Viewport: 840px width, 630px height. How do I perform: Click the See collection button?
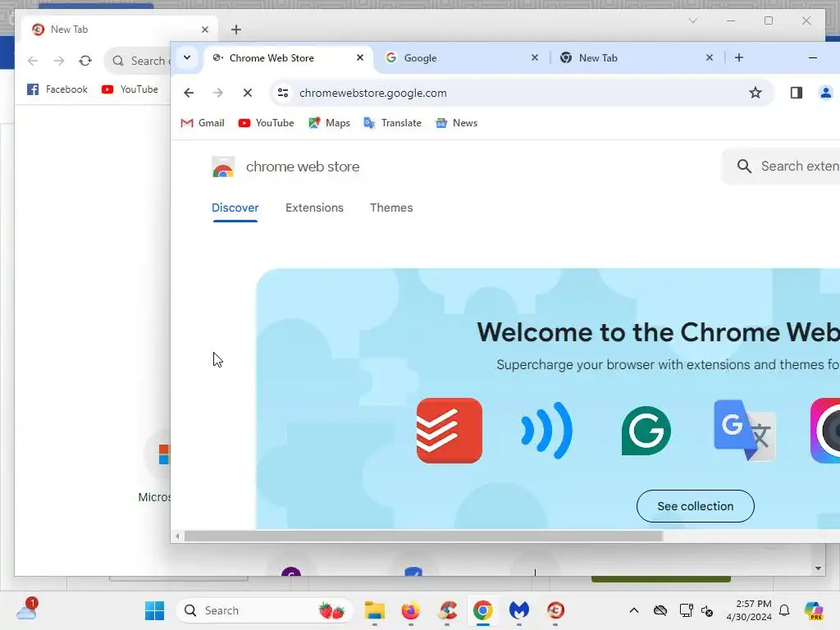pyautogui.click(x=696, y=506)
